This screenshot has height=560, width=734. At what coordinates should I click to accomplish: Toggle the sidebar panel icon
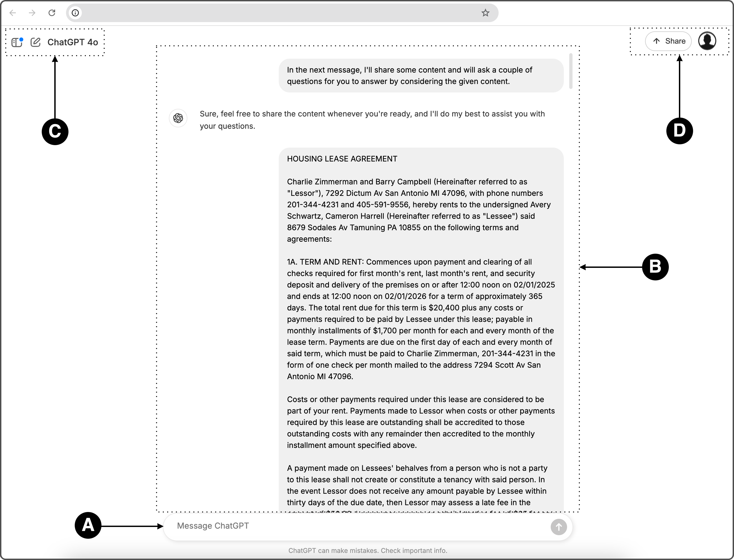click(17, 42)
